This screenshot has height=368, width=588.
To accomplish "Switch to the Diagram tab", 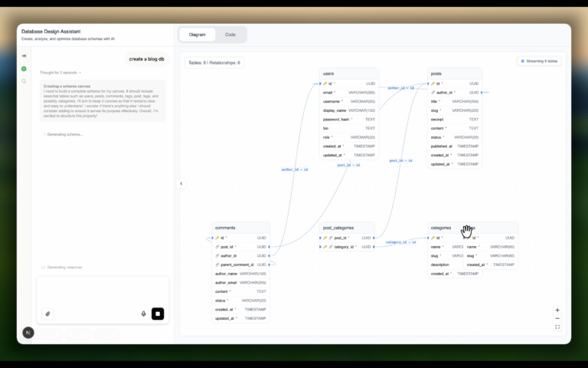I will tap(198, 34).
